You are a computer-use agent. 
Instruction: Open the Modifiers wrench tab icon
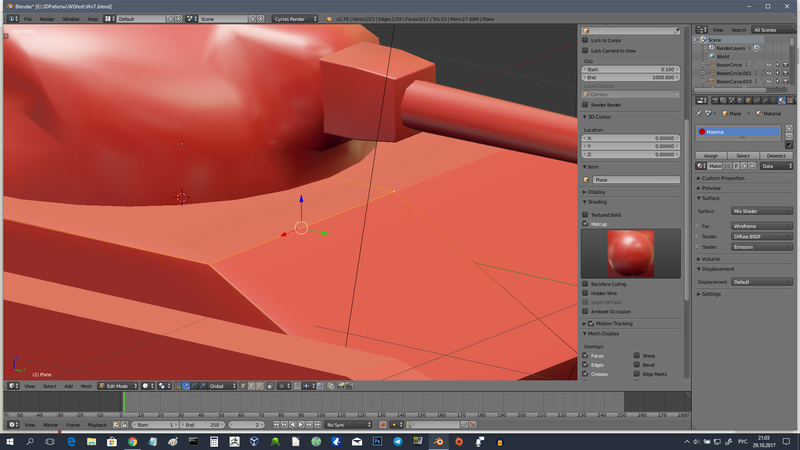[x=765, y=101]
